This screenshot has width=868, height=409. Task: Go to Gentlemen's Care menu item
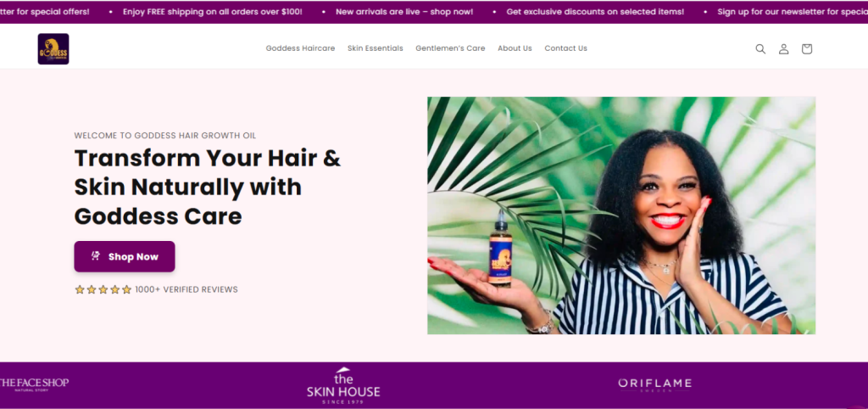pyautogui.click(x=450, y=48)
